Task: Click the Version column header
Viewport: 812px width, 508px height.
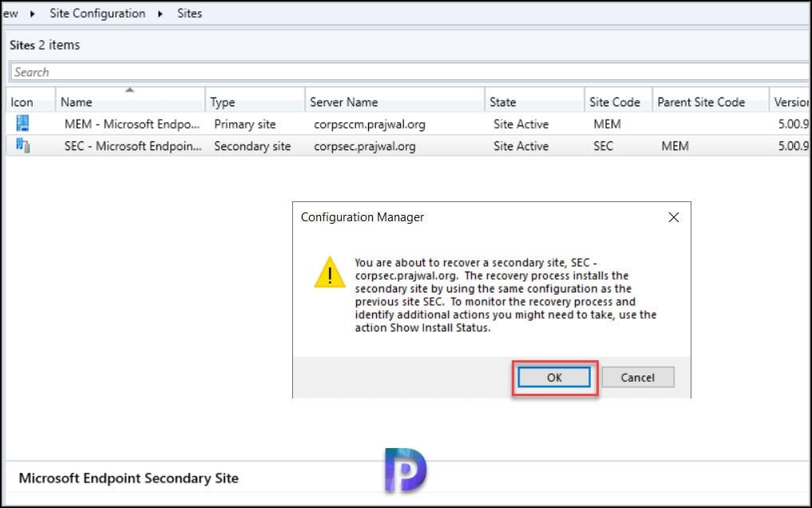Action: click(790, 102)
